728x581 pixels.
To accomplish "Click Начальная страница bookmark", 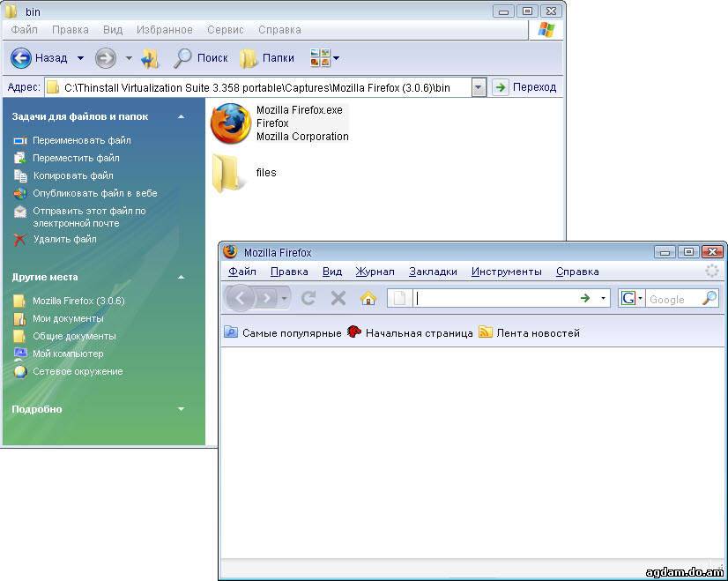I will pyautogui.click(x=411, y=333).
